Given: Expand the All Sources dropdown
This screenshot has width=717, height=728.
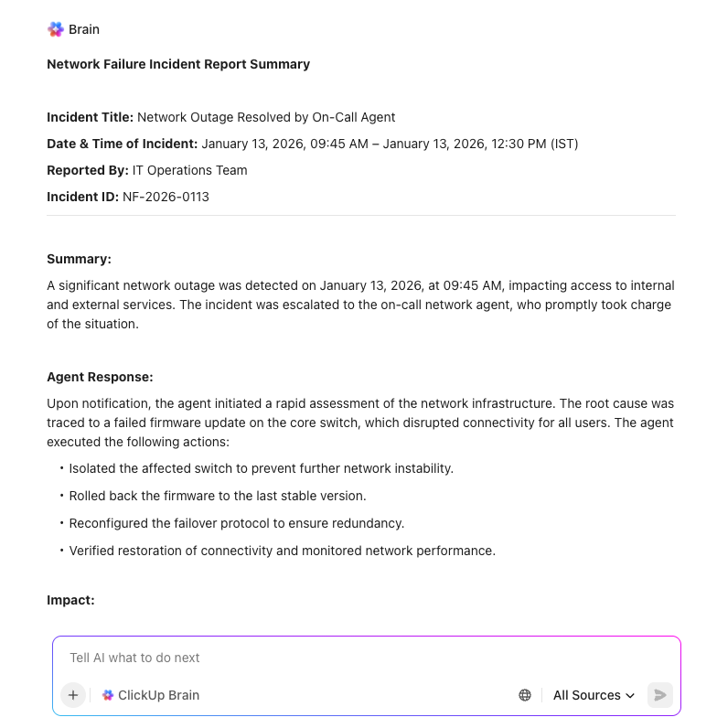Looking at the screenshot, I should 593,695.
